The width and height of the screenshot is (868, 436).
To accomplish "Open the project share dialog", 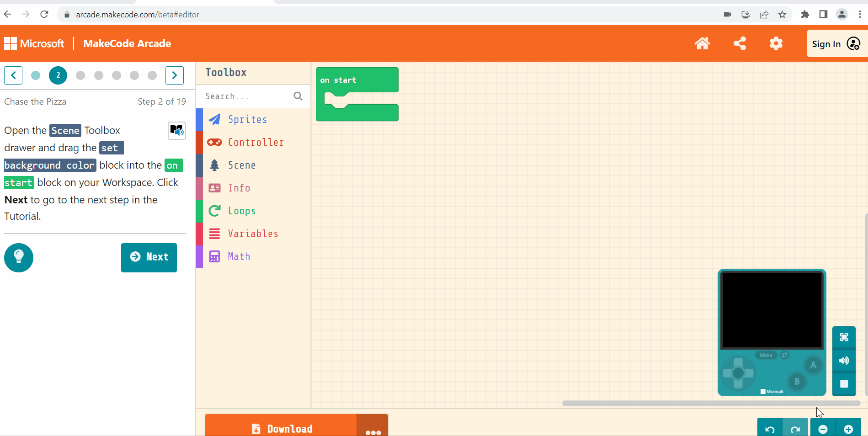I will pyautogui.click(x=740, y=43).
